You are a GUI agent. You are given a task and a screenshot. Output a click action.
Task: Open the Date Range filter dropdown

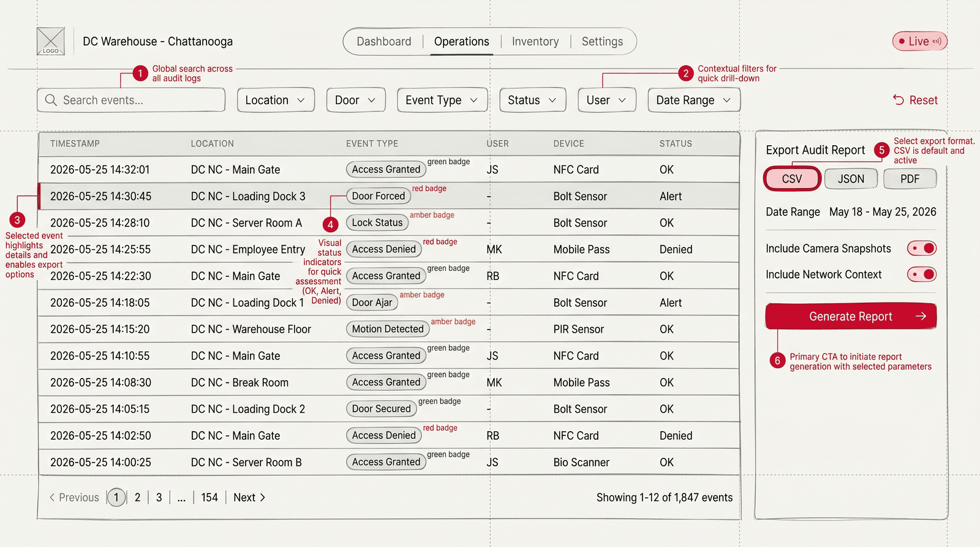coord(694,100)
